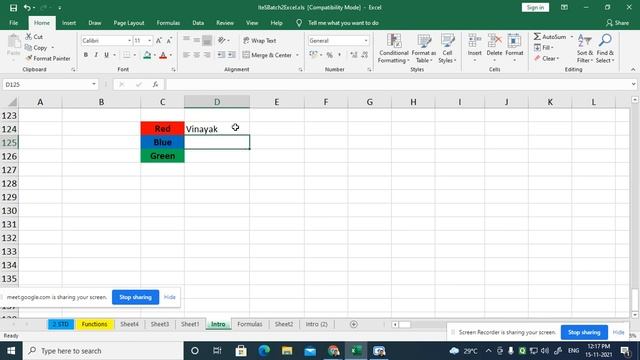Toggle Bold formatting
The width and height of the screenshot is (640, 360).
click(86, 55)
